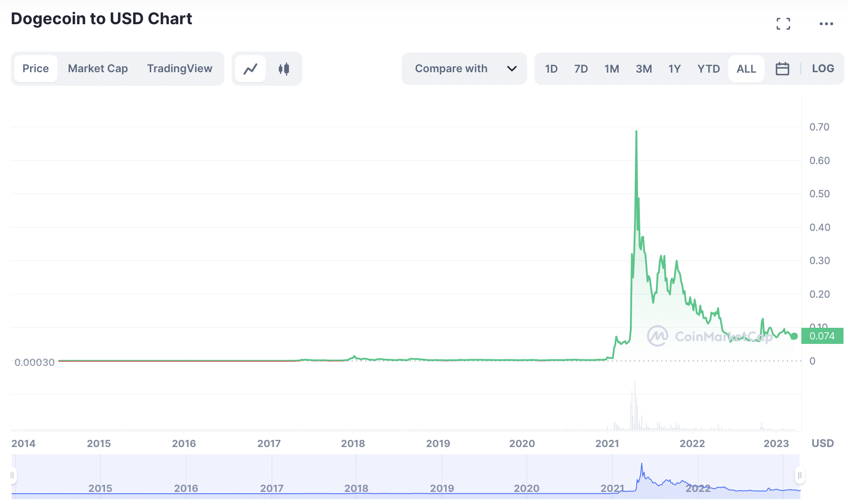Set the time range to 1Y
The width and height of the screenshot is (848, 504).
(x=674, y=69)
